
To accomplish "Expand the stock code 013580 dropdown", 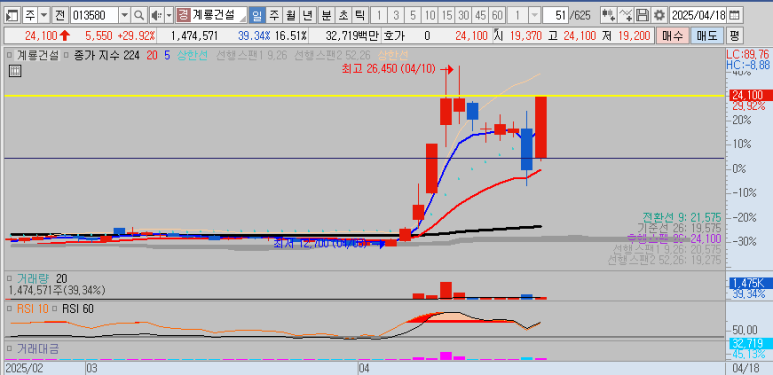I will [x=125, y=16].
